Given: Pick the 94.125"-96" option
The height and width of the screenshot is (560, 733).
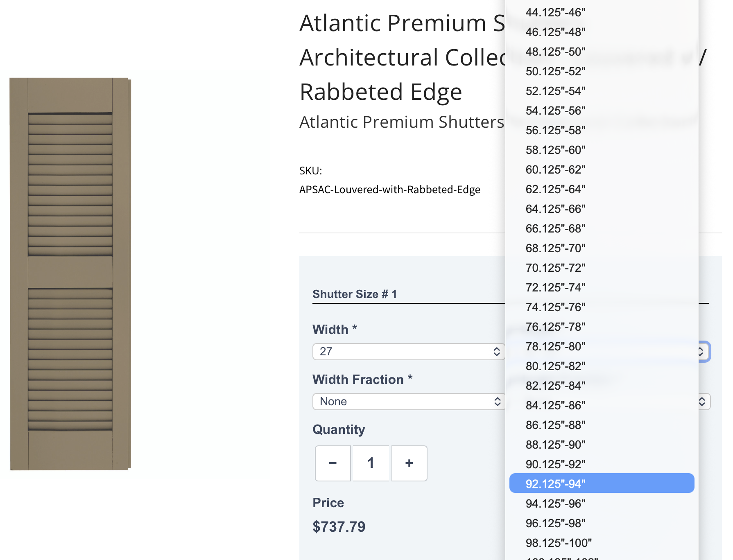Looking at the screenshot, I should [x=602, y=504].
